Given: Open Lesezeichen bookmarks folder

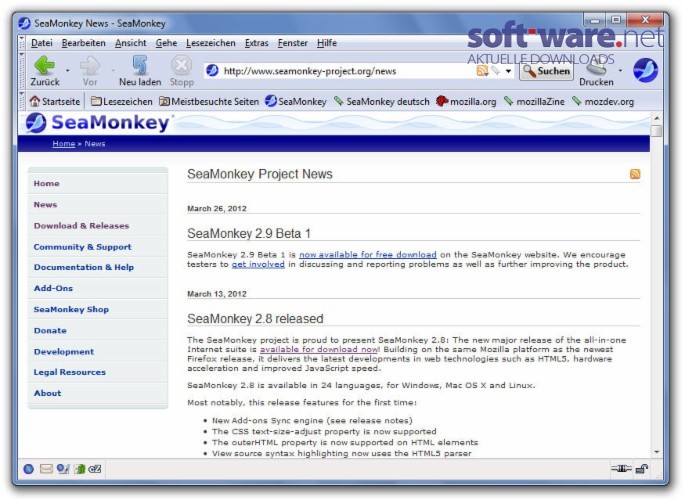Looking at the screenshot, I should pos(122,101).
